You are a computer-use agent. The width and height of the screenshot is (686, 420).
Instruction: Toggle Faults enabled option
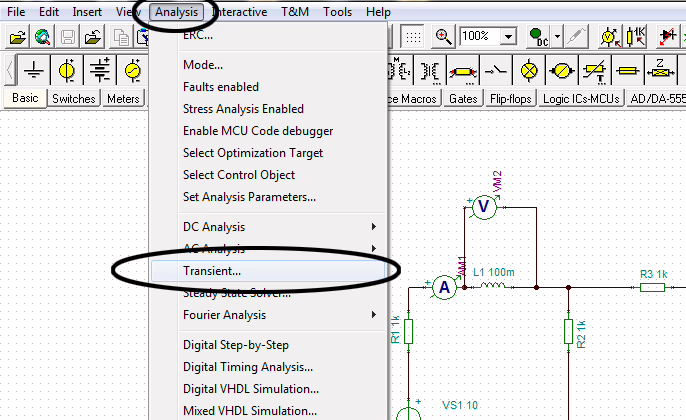tap(220, 87)
